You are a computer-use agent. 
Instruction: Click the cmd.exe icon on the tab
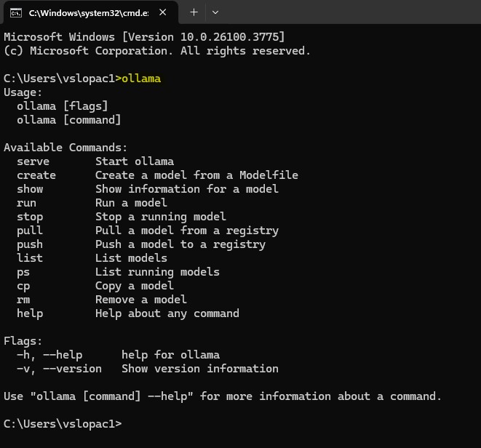pos(16,12)
